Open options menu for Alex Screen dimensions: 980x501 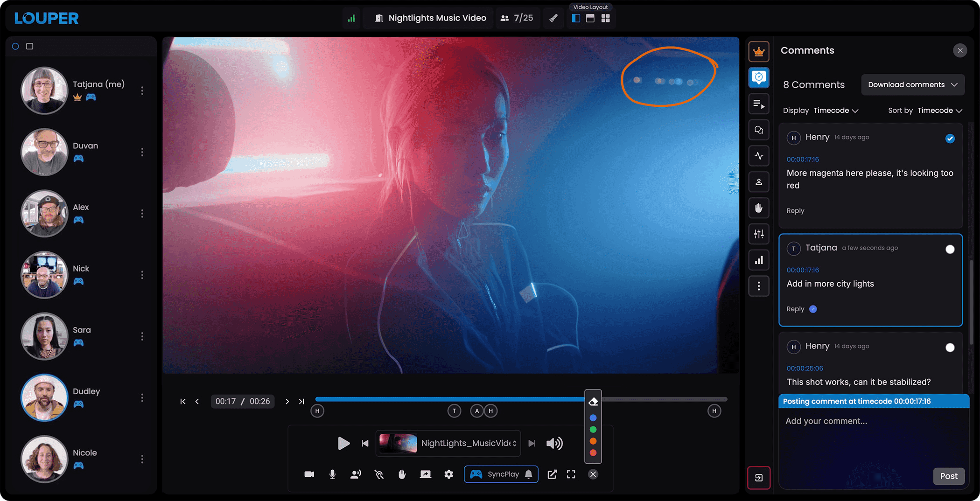[x=142, y=214]
